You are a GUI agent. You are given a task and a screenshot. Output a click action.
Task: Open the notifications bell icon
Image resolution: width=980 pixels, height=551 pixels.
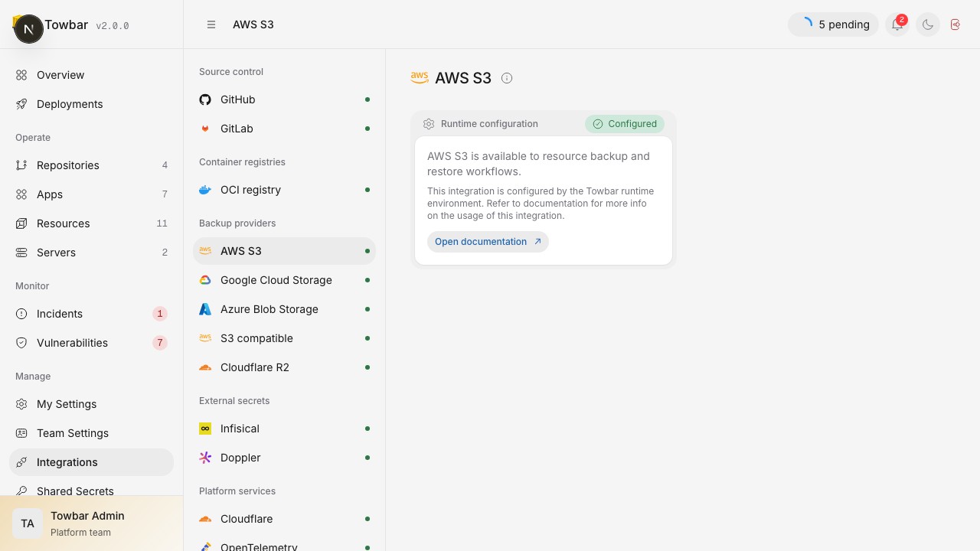(x=897, y=24)
